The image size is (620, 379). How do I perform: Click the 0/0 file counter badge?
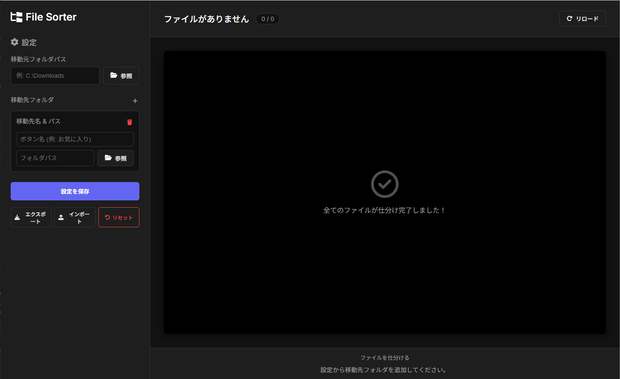point(268,19)
